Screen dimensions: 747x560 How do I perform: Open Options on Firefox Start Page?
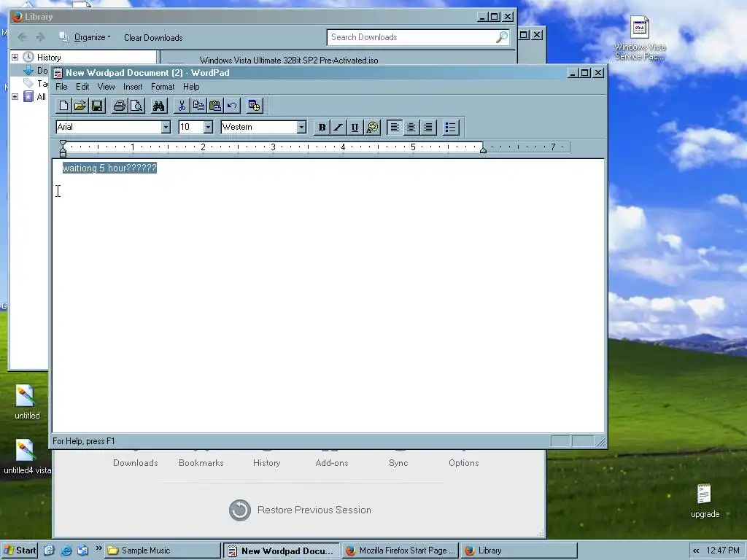point(463,463)
